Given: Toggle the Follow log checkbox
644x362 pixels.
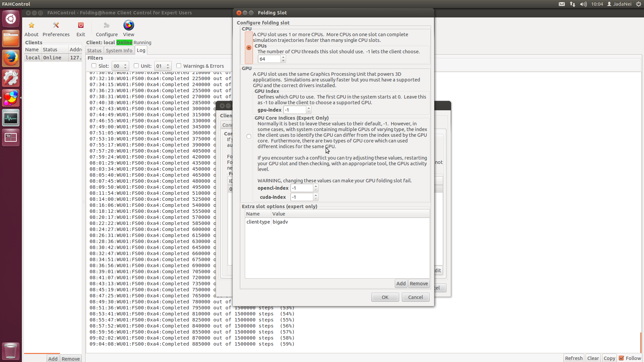Looking at the screenshot, I should click(x=622, y=358).
